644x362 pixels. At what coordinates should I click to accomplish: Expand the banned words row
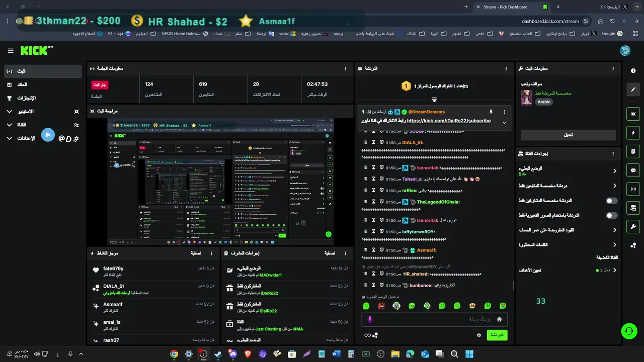(x=567, y=245)
